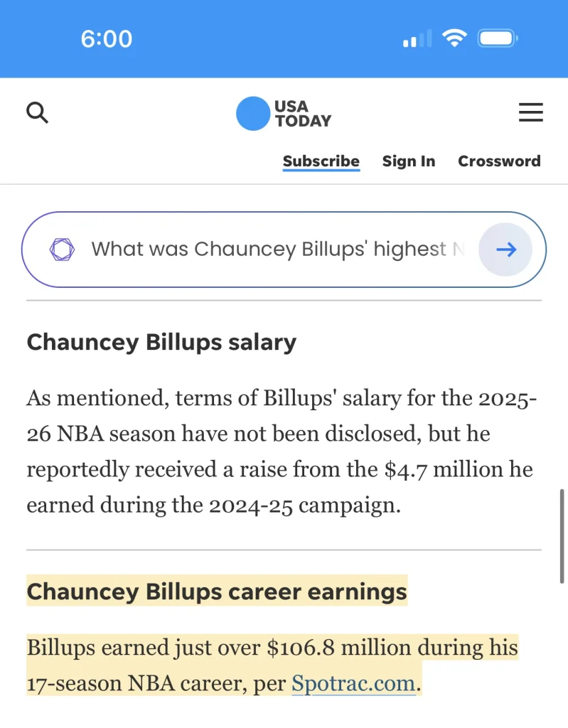
Task: Tap the purple hexagon AI icon
Action: (63, 250)
